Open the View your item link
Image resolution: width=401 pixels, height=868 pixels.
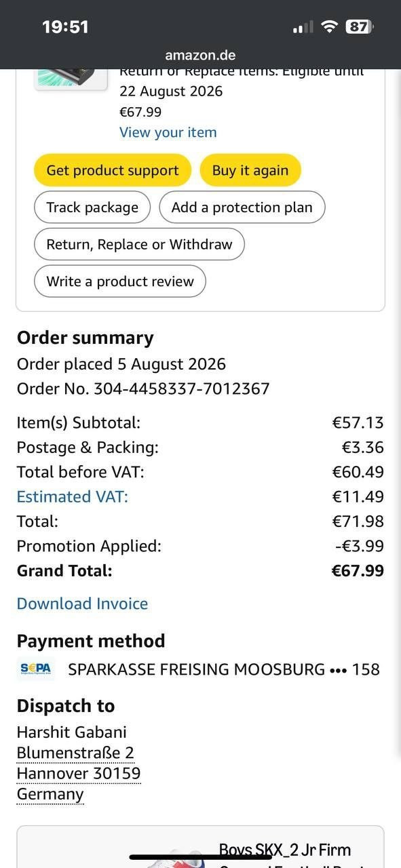168,132
